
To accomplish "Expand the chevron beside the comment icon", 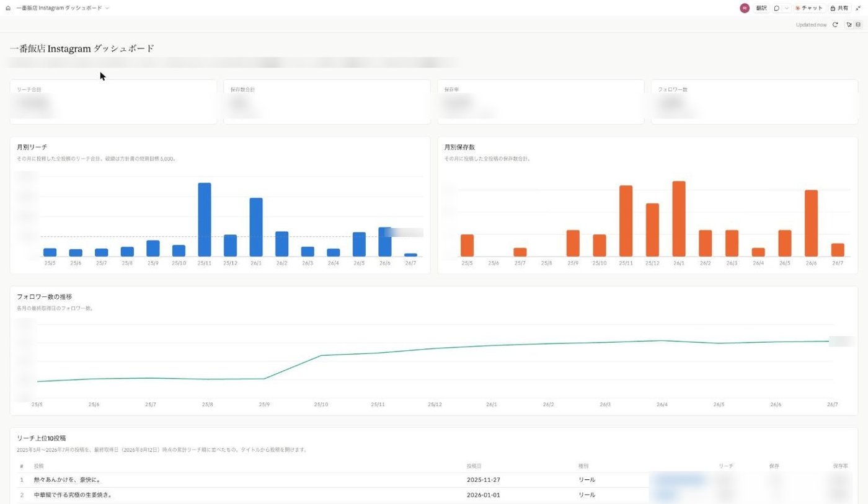I will click(x=787, y=8).
